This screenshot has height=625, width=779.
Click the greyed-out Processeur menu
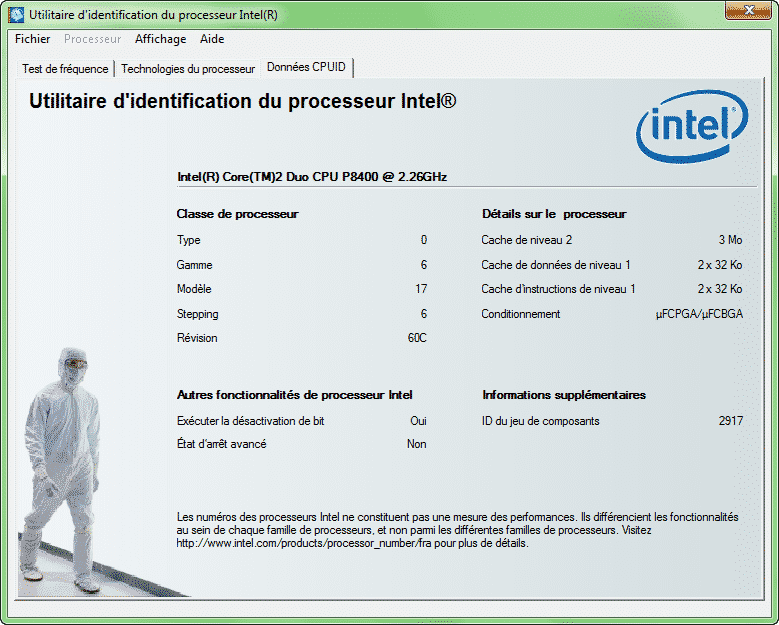93,39
